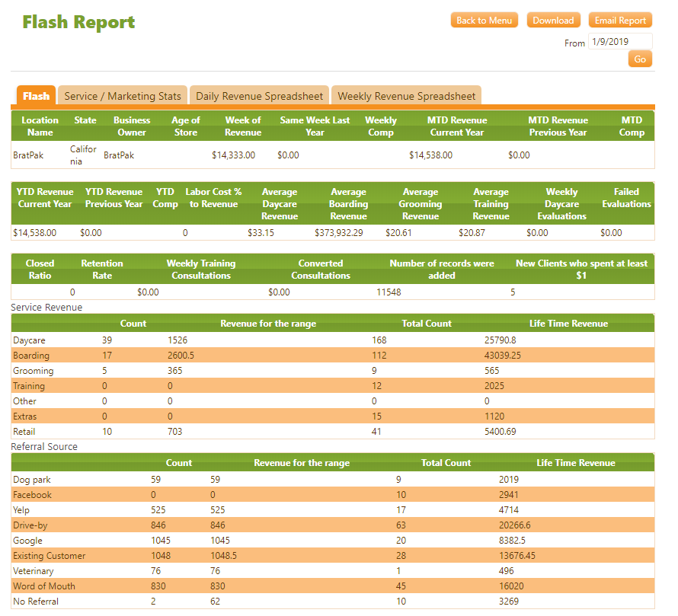This screenshot has width=678, height=616.
Task: Click the No Referral row label
Action: tap(36, 602)
